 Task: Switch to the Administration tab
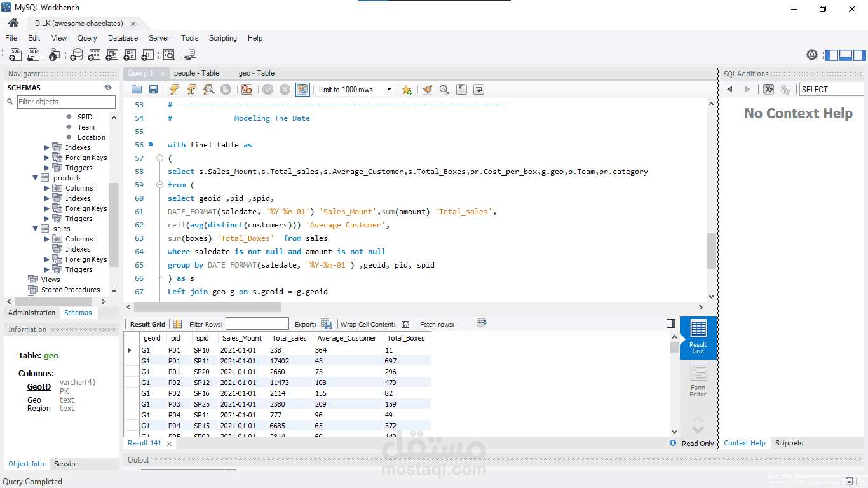[32, 313]
